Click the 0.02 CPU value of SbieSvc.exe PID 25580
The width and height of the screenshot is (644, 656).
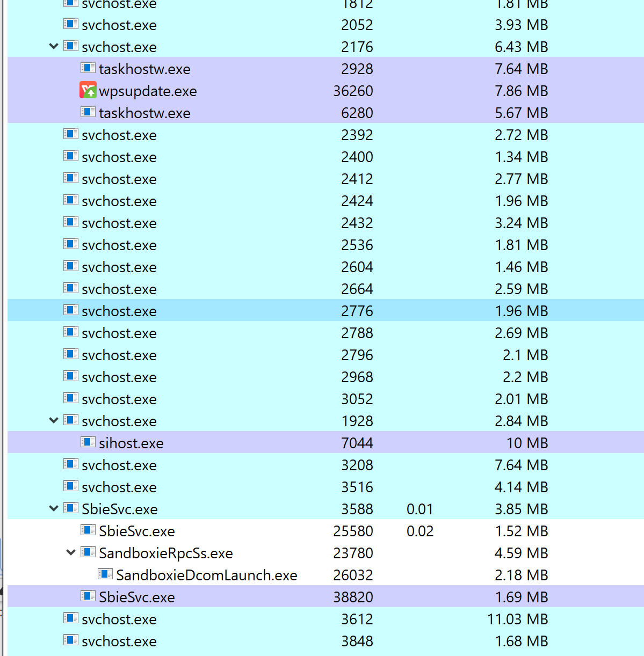tap(420, 530)
